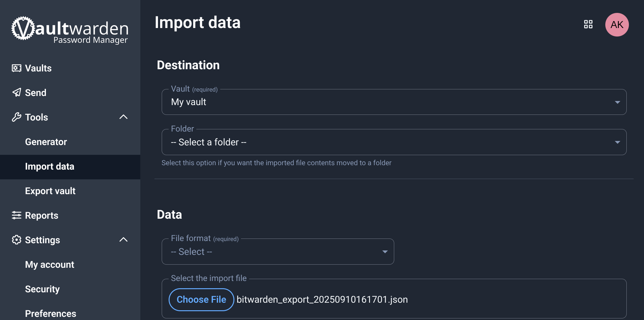644x320 pixels.
Task: Click the selected bitwarden_export json filename
Action: (x=322, y=300)
